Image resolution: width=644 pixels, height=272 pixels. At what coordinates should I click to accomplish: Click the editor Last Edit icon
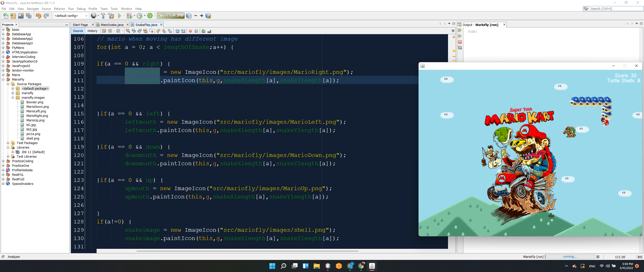pyautogui.click(x=104, y=31)
